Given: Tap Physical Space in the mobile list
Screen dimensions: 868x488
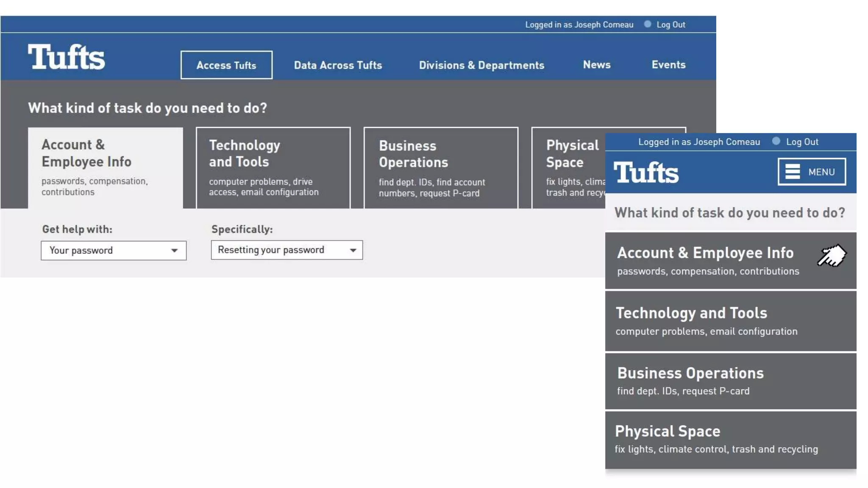Looking at the screenshot, I should tap(730, 440).
